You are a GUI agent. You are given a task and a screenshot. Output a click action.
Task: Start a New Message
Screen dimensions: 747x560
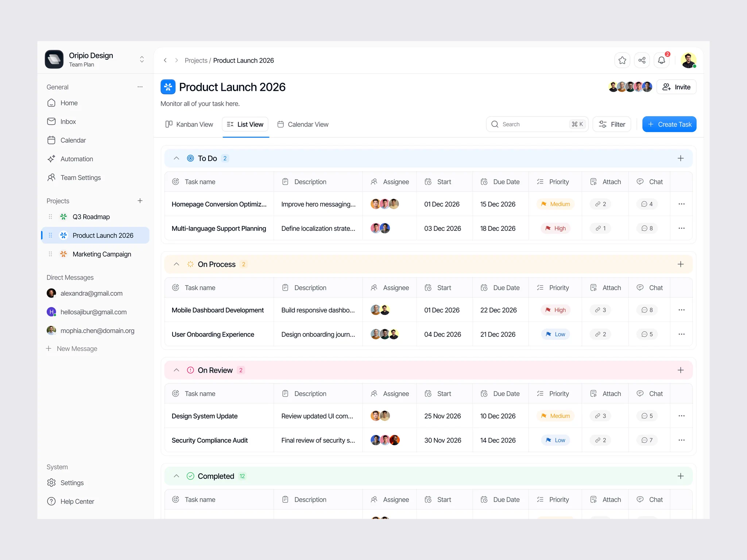[x=71, y=349]
